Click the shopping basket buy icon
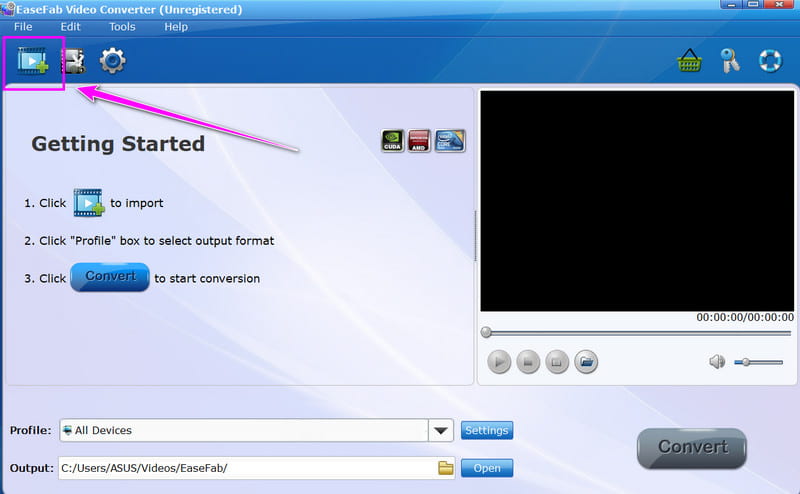This screenshot has height=494, width=800. [689, 60]
